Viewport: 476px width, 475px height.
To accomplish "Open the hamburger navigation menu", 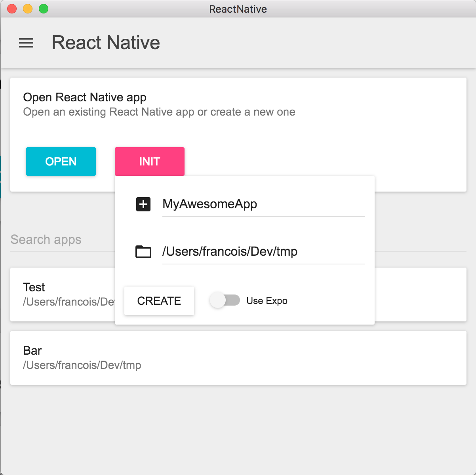I will pyautogui.click(x=26, y=43).
